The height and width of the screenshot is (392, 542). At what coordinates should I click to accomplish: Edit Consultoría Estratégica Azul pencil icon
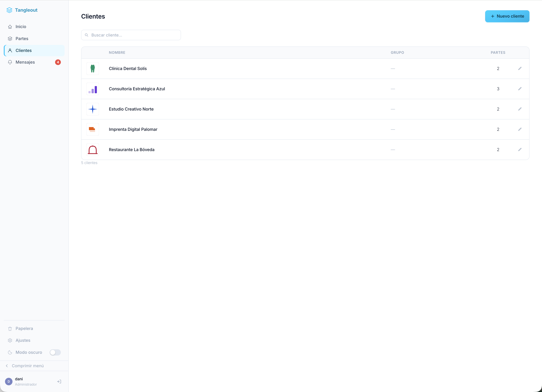[520, 89]
